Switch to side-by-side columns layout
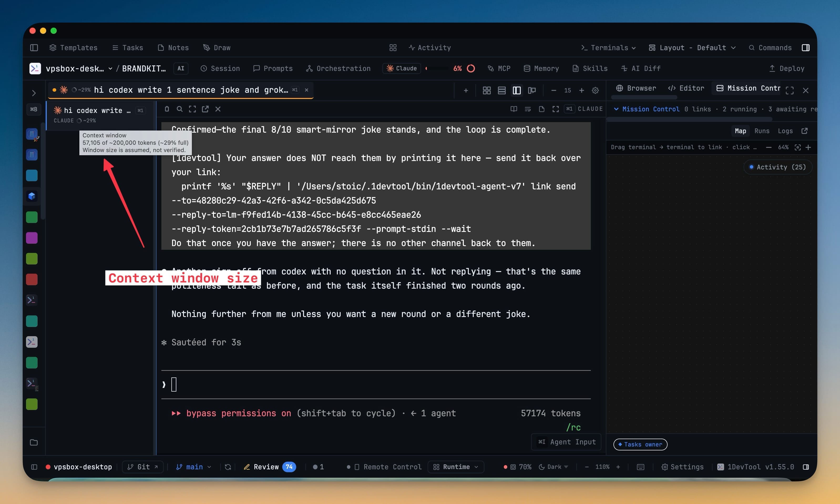Viewport: 840px width, 504px height. point(516,90)
